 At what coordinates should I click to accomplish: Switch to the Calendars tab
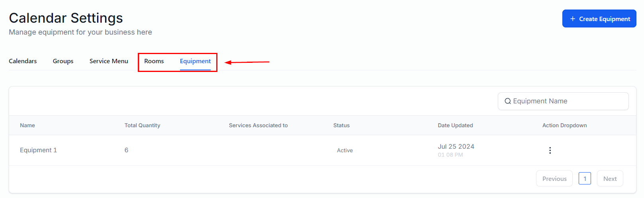pyautogui.click(x=23, y=61)
